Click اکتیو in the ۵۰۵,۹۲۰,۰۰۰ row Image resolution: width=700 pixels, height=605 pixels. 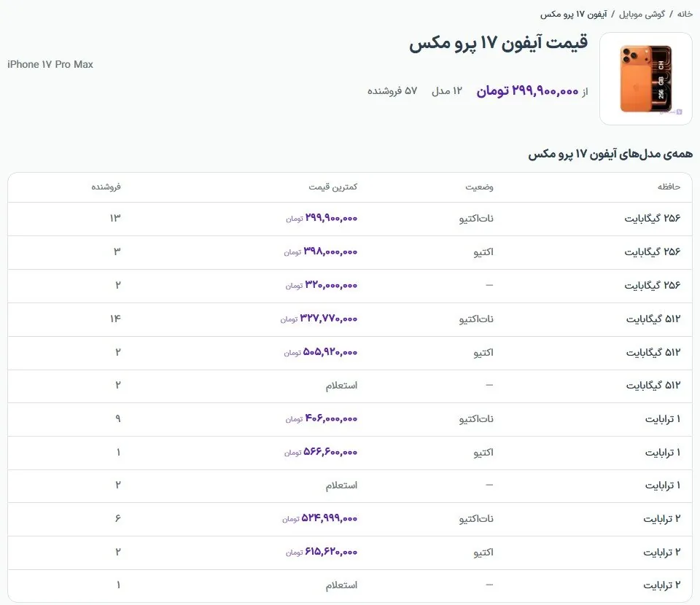coord(483,352)
